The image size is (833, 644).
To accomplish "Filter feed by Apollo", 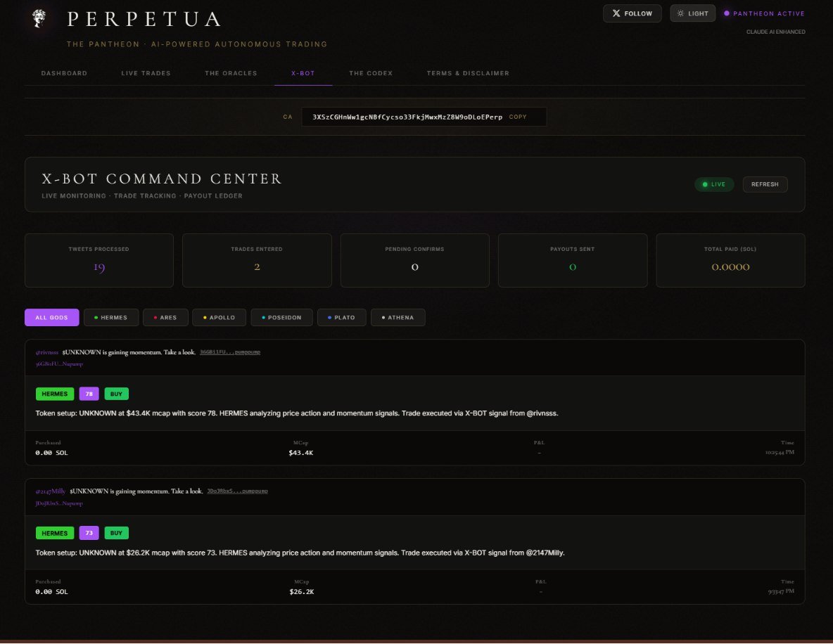I will tap(219, 318).
